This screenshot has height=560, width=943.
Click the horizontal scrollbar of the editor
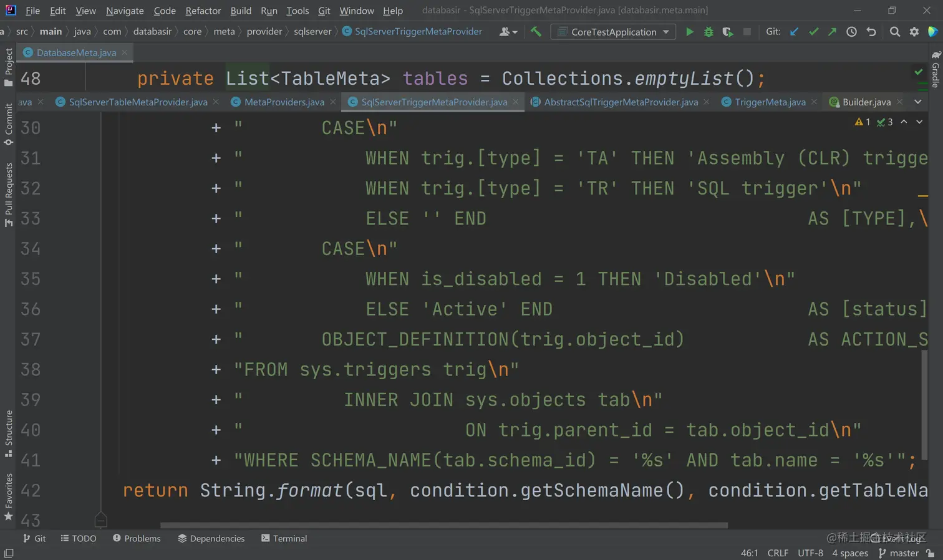444,525
